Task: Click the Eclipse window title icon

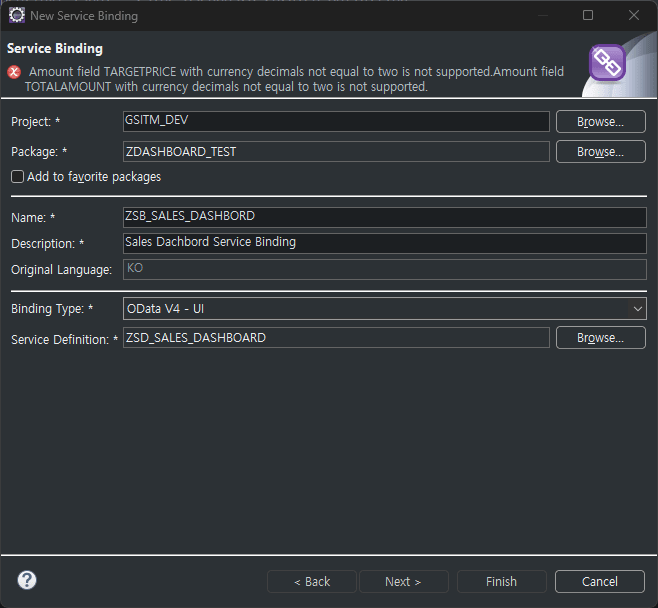Action: (x=17, y=16)
